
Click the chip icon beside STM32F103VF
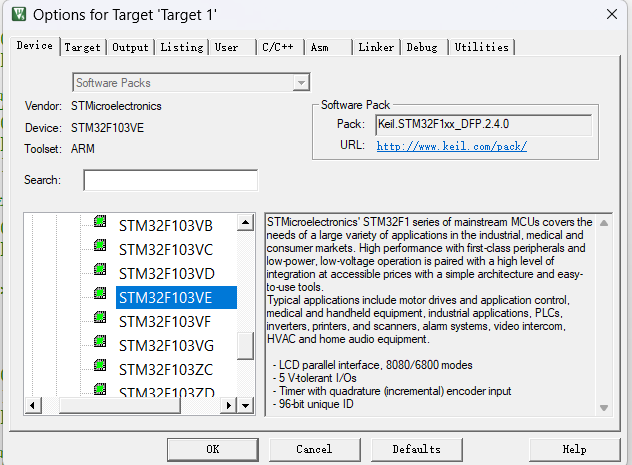pyautogui.click(x=100, y=317)
